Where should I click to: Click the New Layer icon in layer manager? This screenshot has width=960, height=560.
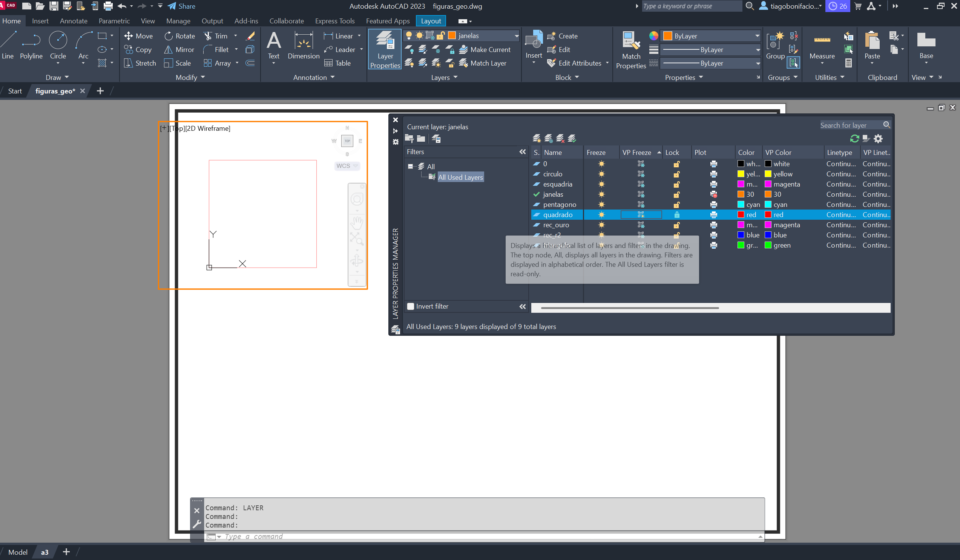(537, 138)
